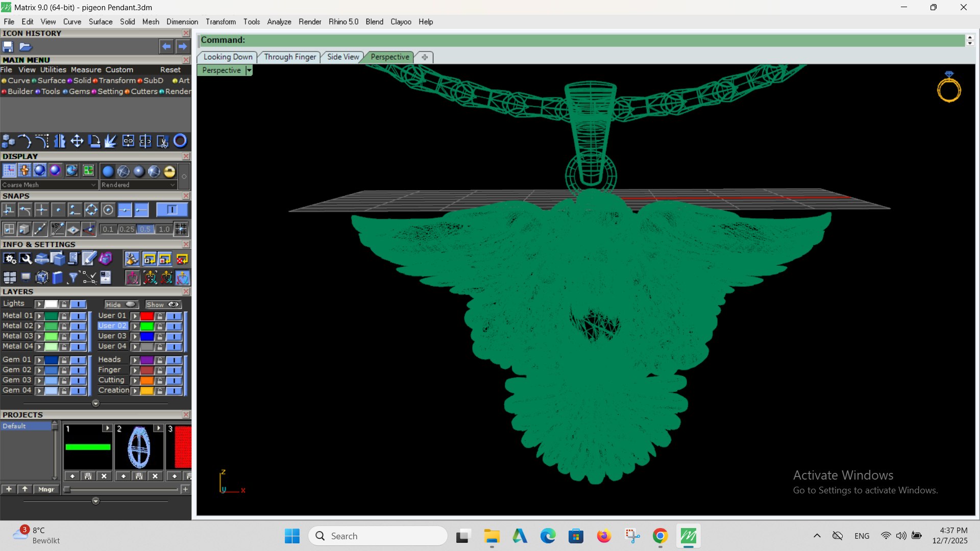Select project thumbnail 2 with blue ring

139,447
